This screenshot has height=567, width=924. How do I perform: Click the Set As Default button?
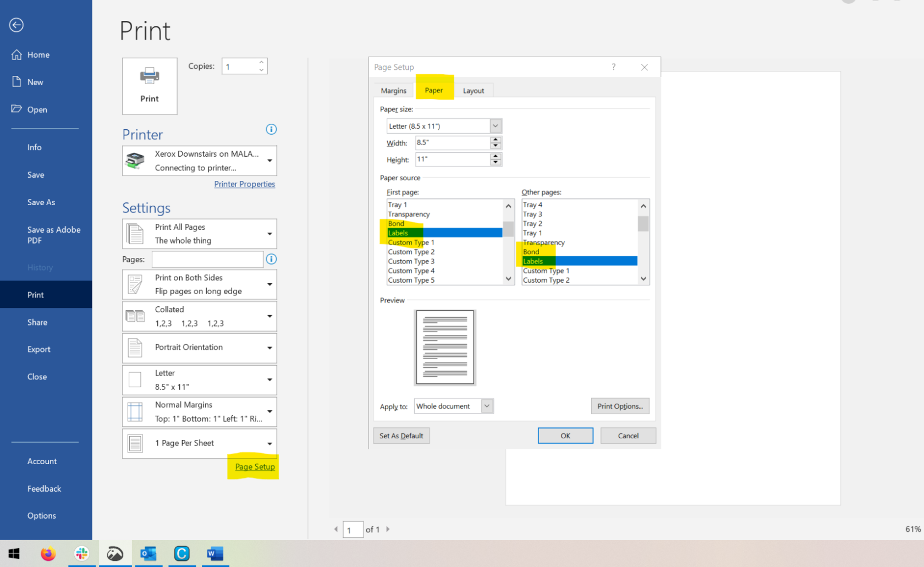click(402, 436)
